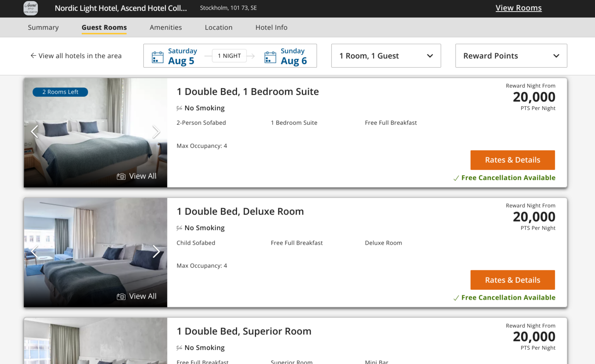595x364 pixels.
Task: Open the Amenities tab
Action: (166, 27)
